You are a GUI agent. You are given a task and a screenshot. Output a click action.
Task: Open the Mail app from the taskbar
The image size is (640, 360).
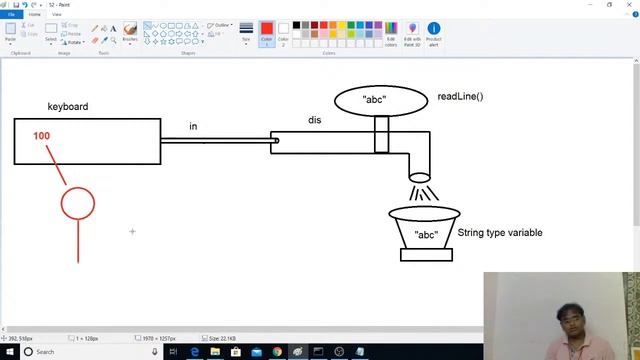pos(256,352)
